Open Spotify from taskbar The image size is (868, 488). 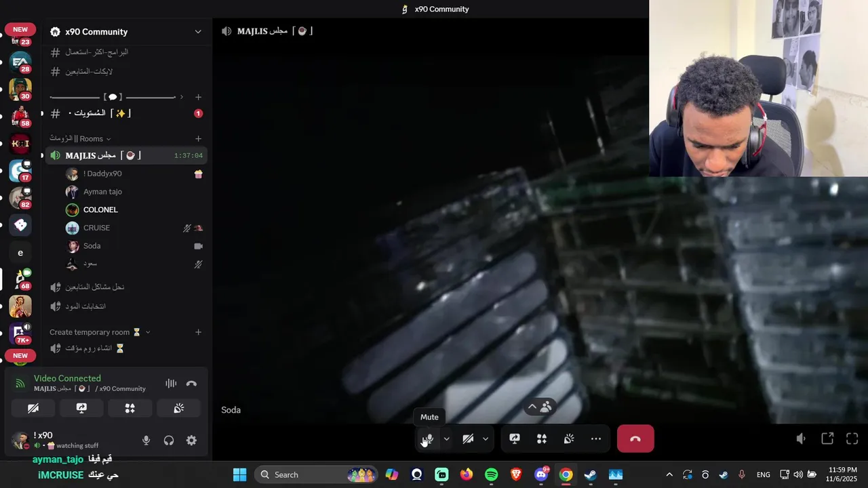pyautogui.click(x=491, y=474)
